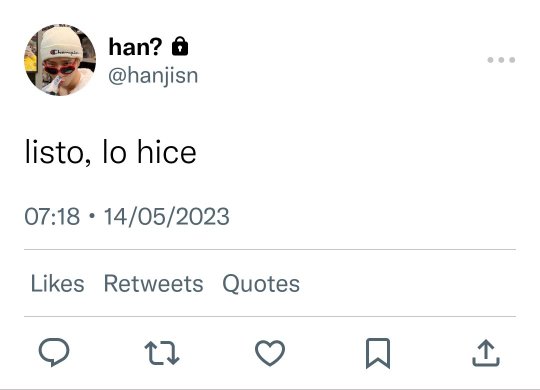Click the word 'lo' in the tweet
The width and height of the screenshot is (540, 390).
[x=114, y=151]
